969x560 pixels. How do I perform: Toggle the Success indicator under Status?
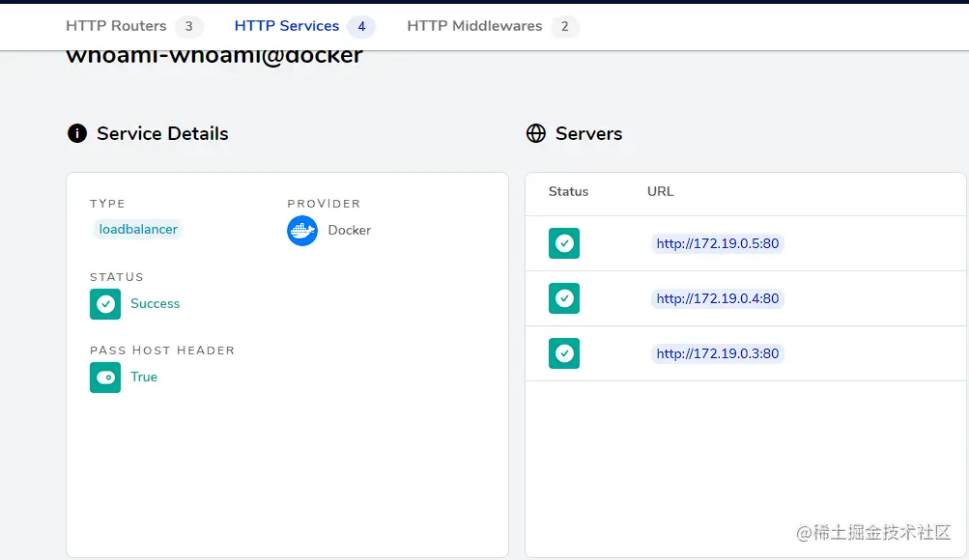coord(155,304)
